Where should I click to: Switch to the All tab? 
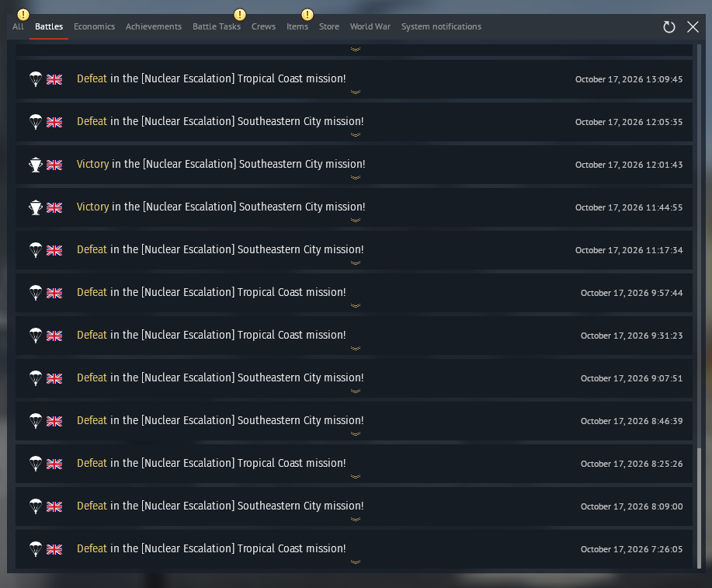18,27
